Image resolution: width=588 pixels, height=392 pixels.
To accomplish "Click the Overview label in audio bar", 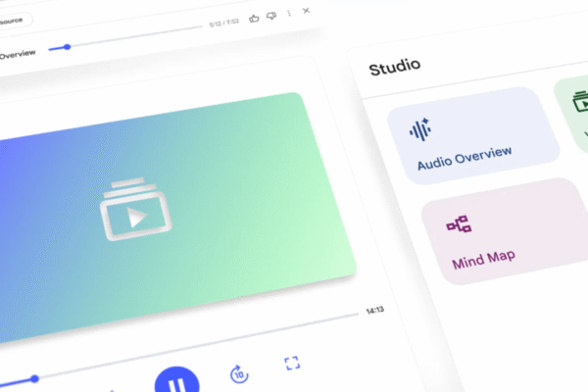I will tap(18, 55).
